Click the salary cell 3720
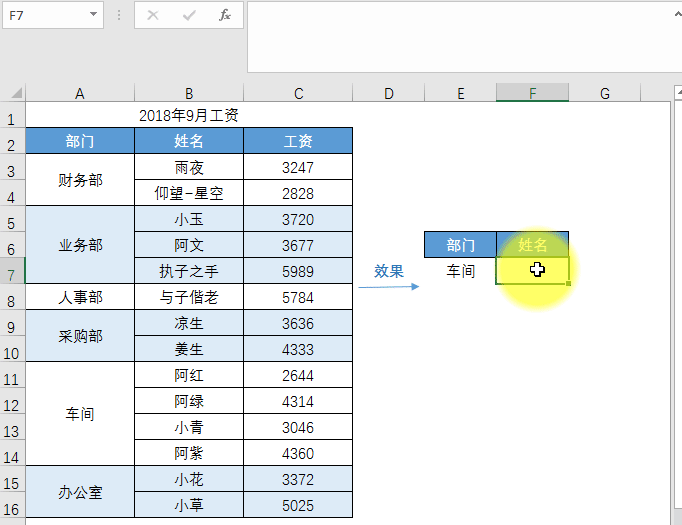This screenshot has height=525, width=682. pos(298,219)
